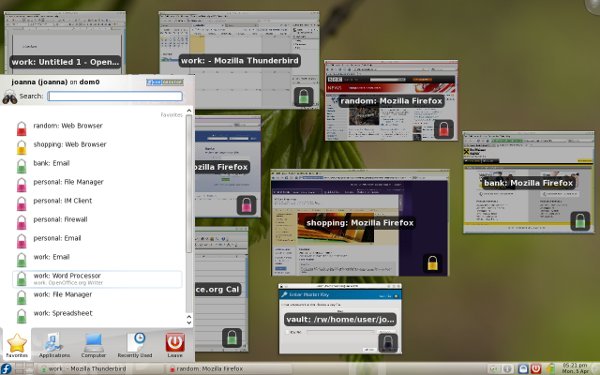Select the shopping: Mozilla Firefox window thumbnail
Viewport: 600px width, 375px height.
[359, 223]
